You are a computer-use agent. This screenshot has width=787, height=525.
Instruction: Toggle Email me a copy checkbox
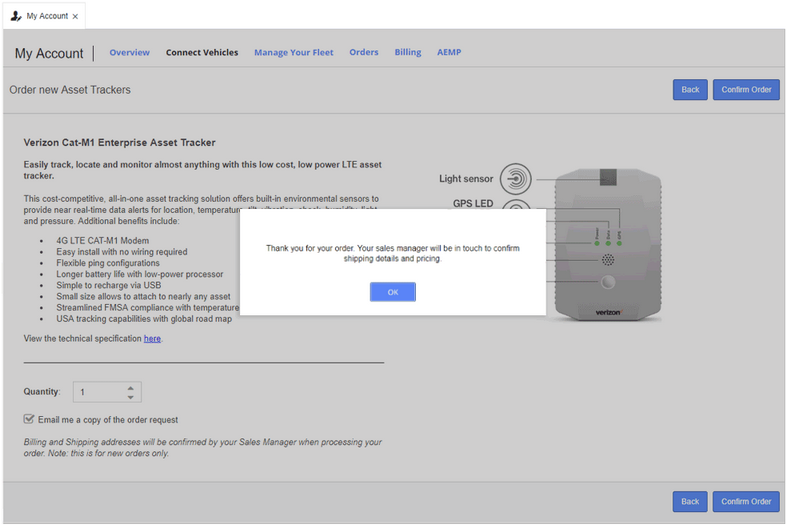point(29,419)
